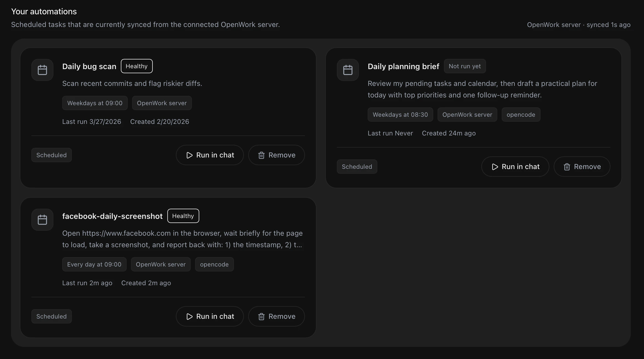
Task: Click the calendar icon on Daily planning brief
Action: 348,70
